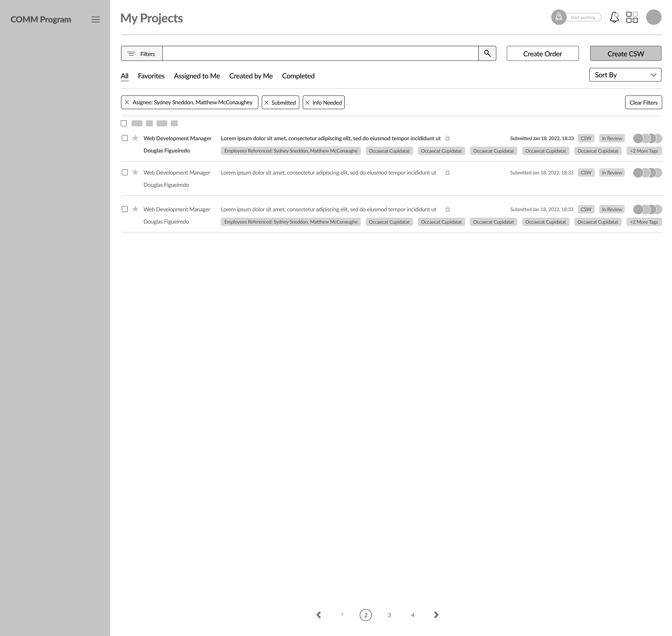Remove the Submitted filter chip
The image size is (672, 636).
click(x=267, y=103)
